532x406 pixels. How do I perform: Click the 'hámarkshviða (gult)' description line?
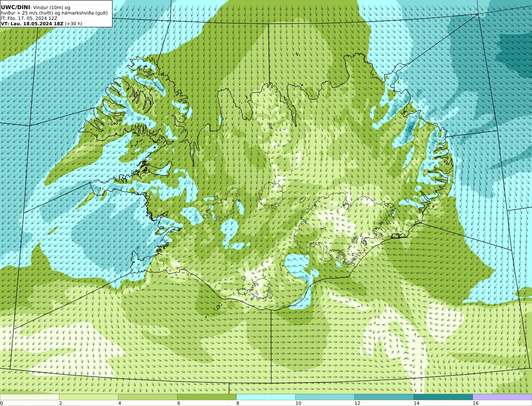click(54, 13)
